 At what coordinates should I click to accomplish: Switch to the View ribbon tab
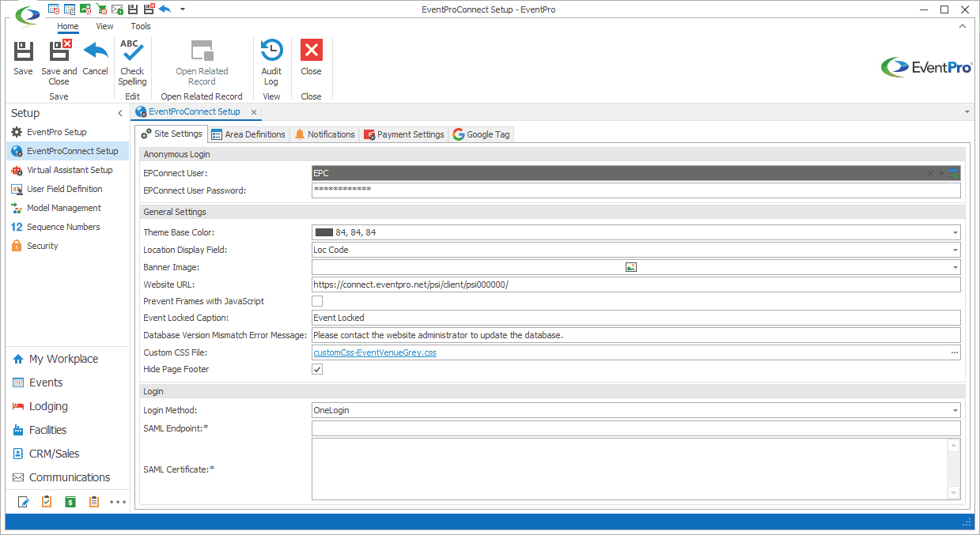tap(104, 26)
